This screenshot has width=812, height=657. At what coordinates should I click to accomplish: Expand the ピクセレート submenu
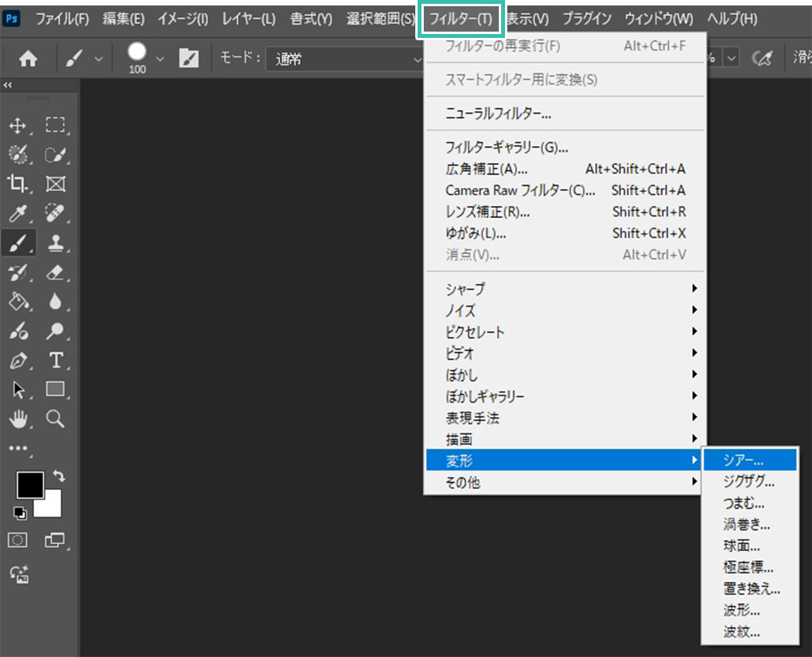pos(565,332)
